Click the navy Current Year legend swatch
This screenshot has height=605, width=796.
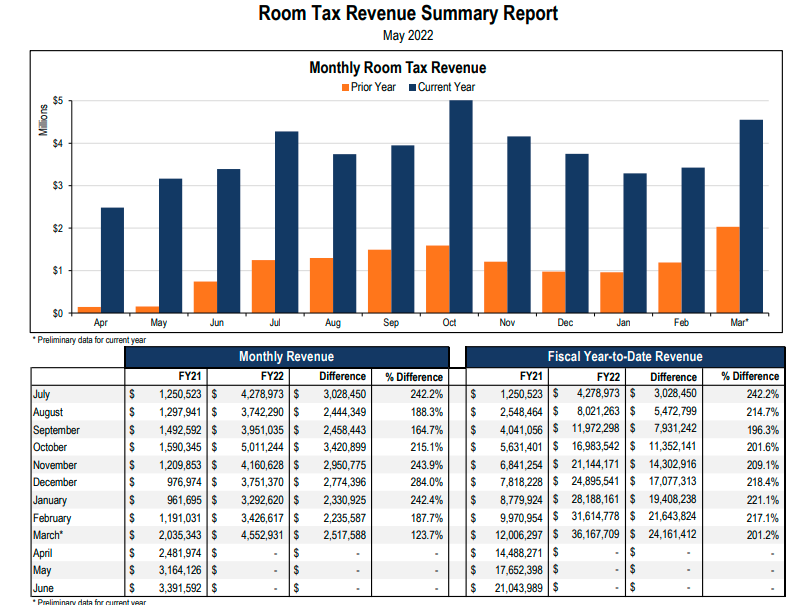point(411,87)
